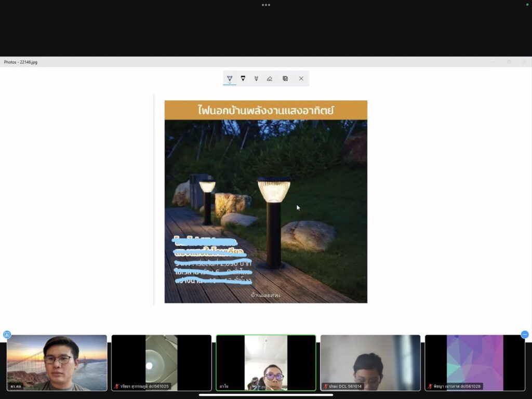
Task: Click the muted mic icon for ประมะ DCL 561014
Action: pos(326,387)
